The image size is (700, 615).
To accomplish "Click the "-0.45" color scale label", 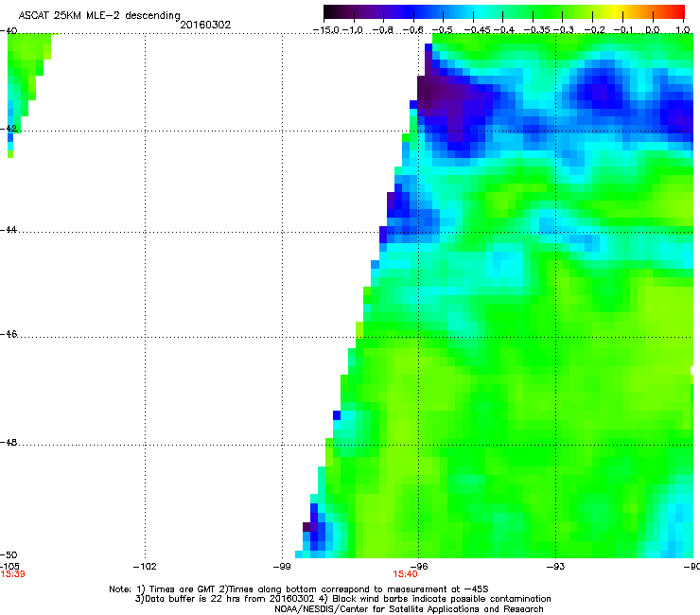I will pos(476,30).
